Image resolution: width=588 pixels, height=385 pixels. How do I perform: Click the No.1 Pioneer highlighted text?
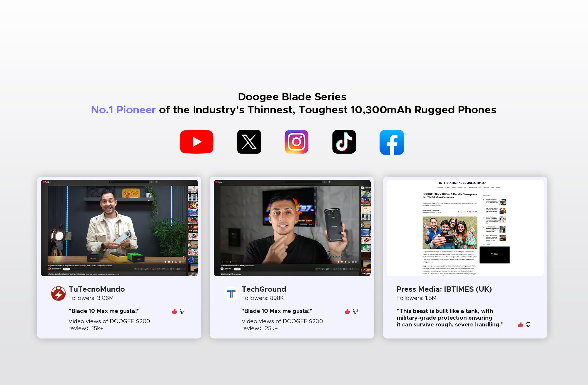pyautogui.click(x=123, y=110)
